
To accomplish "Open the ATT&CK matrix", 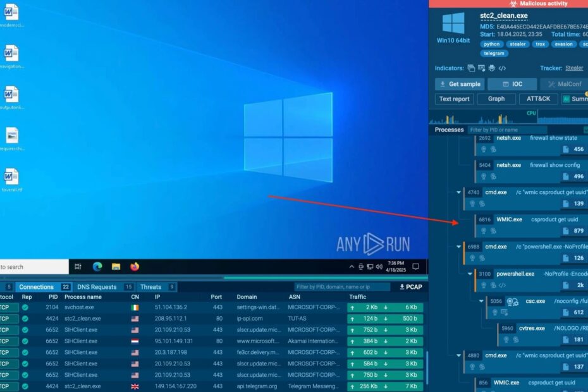I will click(x=539, y=99).
